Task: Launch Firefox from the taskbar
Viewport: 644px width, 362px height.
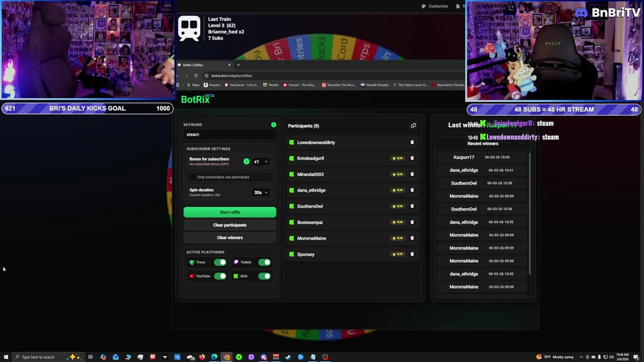Action: pyautogui.click(x=202, y=357)
